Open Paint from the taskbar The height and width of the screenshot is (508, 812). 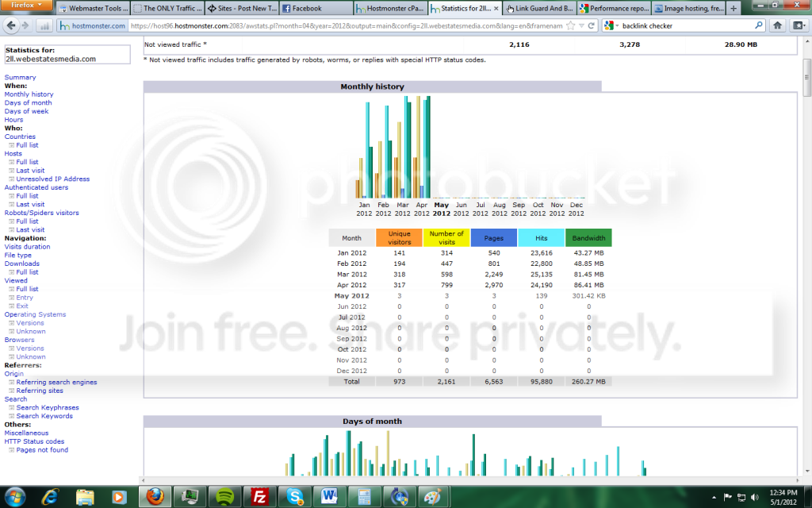[433, 497]
